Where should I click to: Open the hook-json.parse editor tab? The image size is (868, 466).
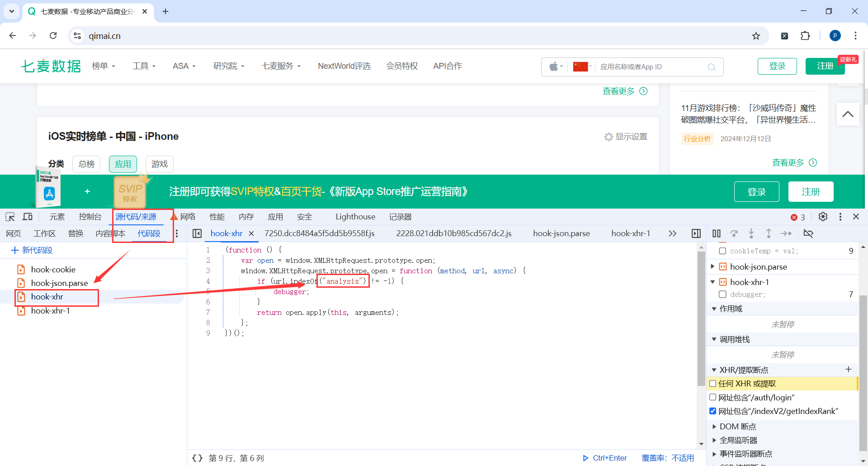pos(561,233)
